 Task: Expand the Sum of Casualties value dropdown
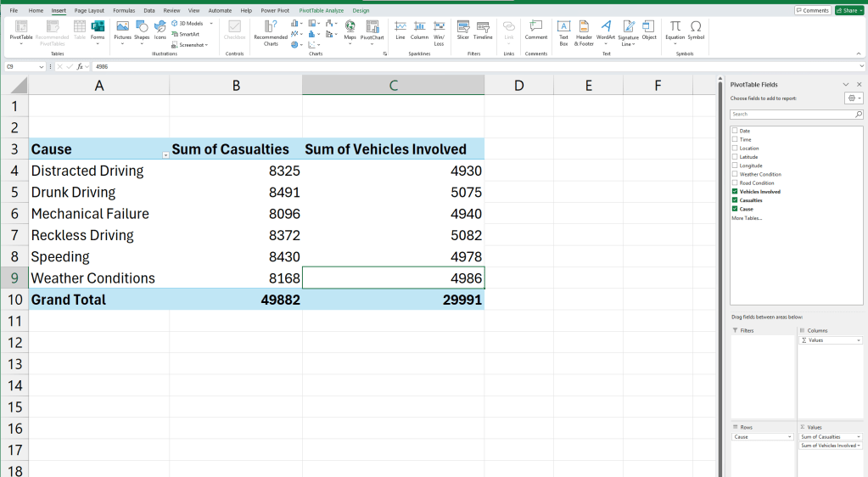tap(859, 437)
